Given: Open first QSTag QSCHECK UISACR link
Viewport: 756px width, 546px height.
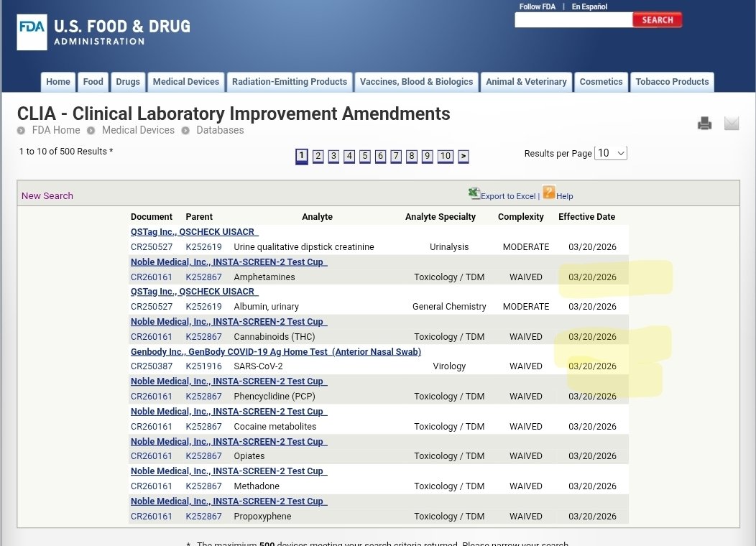Looking at the screenshot, I should (x=194, y=232).
